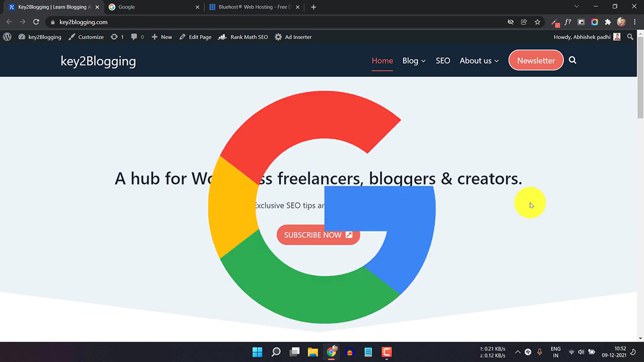
Task: Open the f? font extension
Action: 568,22
